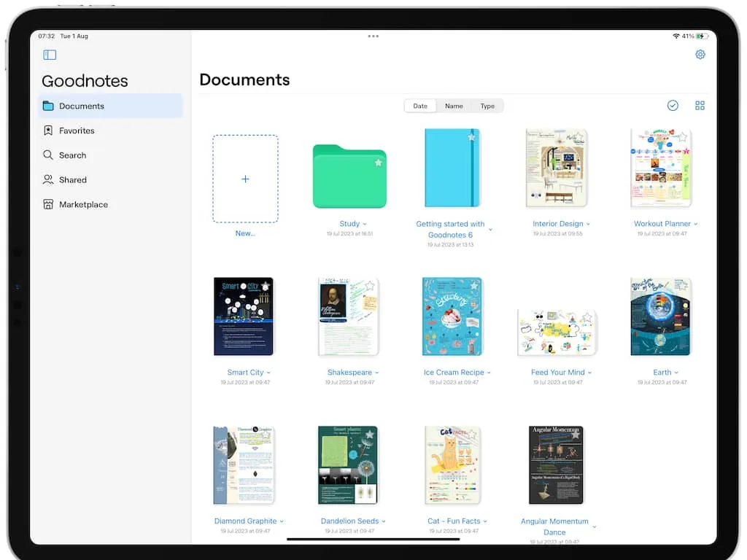Expand the Feed Your Mind options chevron
747x560 pixels.
coord(589,373)
